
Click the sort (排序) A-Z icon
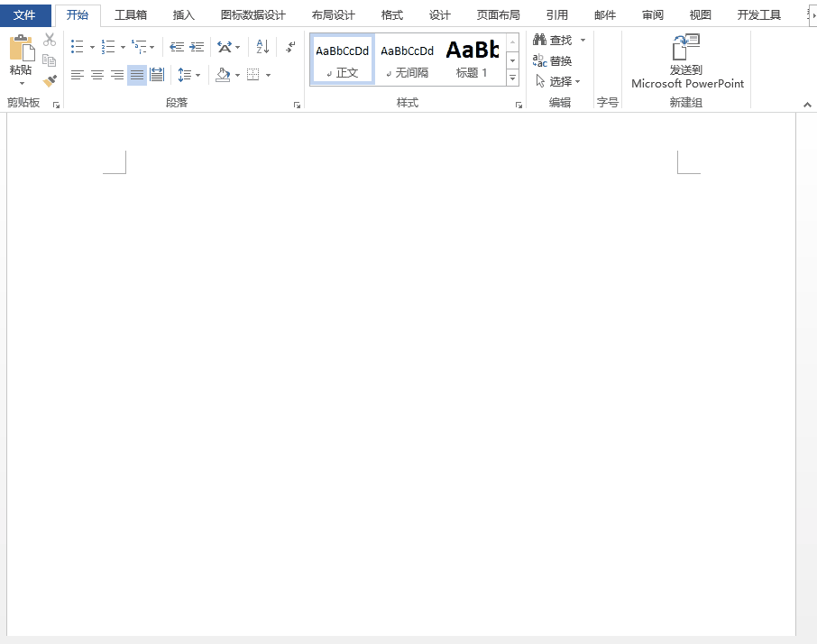click(262, 47)
